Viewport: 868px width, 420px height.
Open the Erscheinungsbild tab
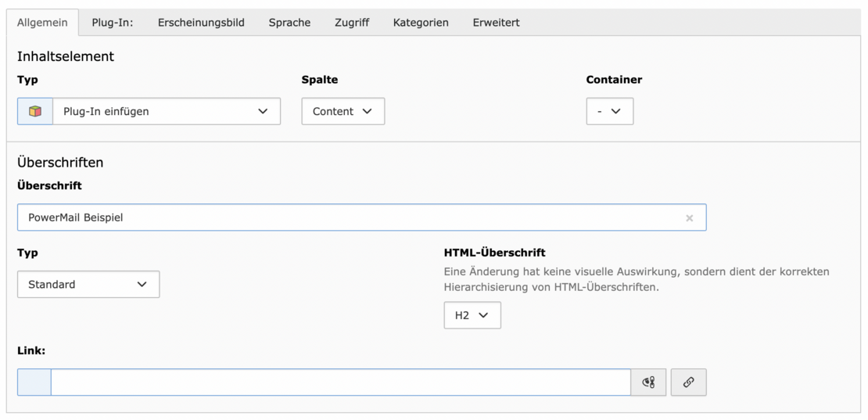click(201, 23)
